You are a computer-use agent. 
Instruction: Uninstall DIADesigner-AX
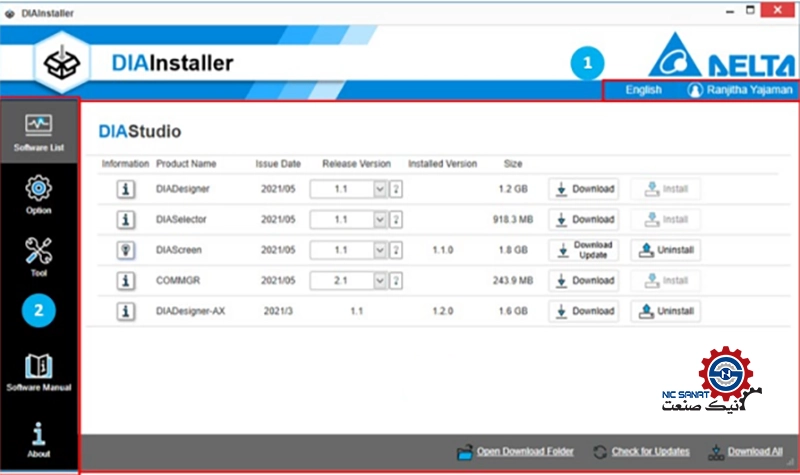pyautogui.click(x=665, y=312)
